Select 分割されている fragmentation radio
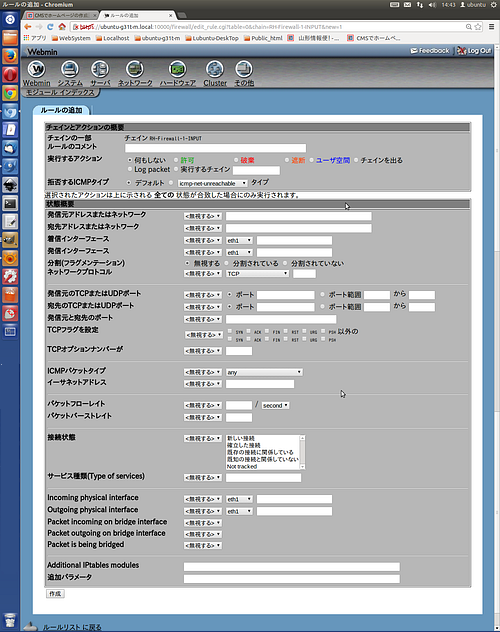 [226, 263]
